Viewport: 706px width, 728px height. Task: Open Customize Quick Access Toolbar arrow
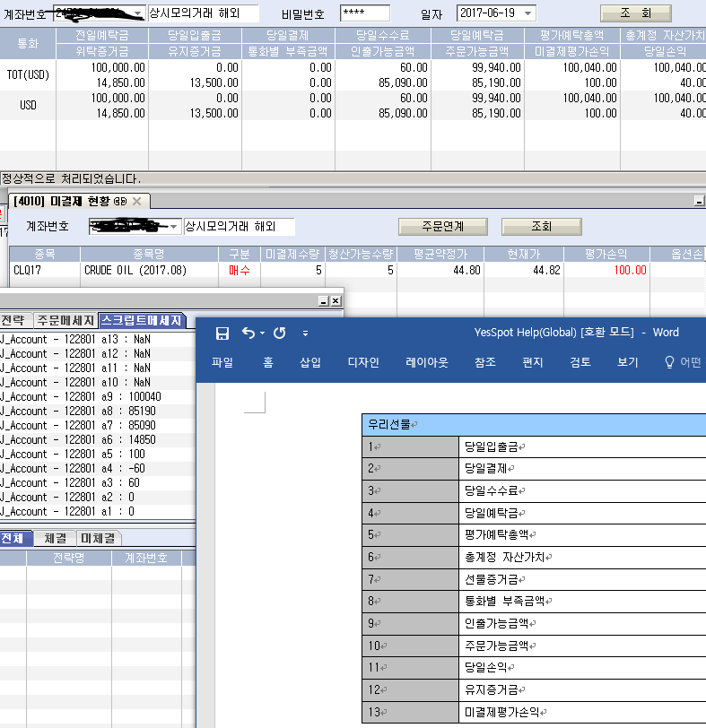[x=305, y=334]
